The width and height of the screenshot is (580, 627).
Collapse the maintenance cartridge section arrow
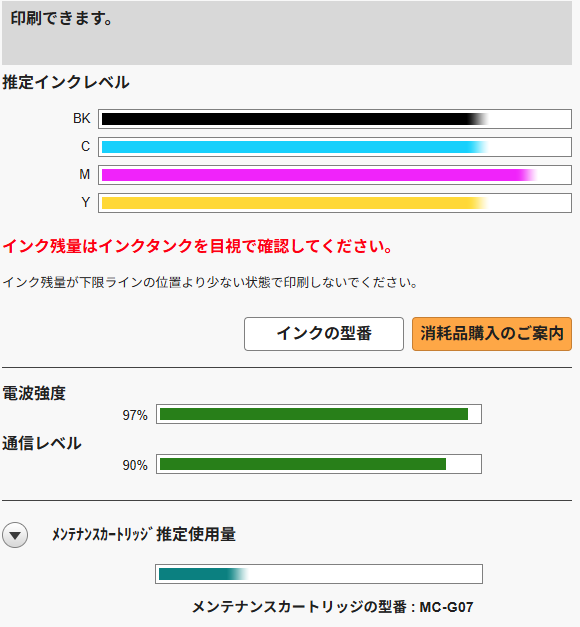(15, 535)
